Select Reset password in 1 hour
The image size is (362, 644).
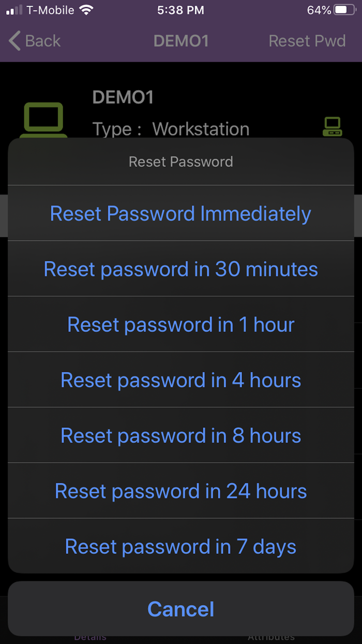coord(180,324)
